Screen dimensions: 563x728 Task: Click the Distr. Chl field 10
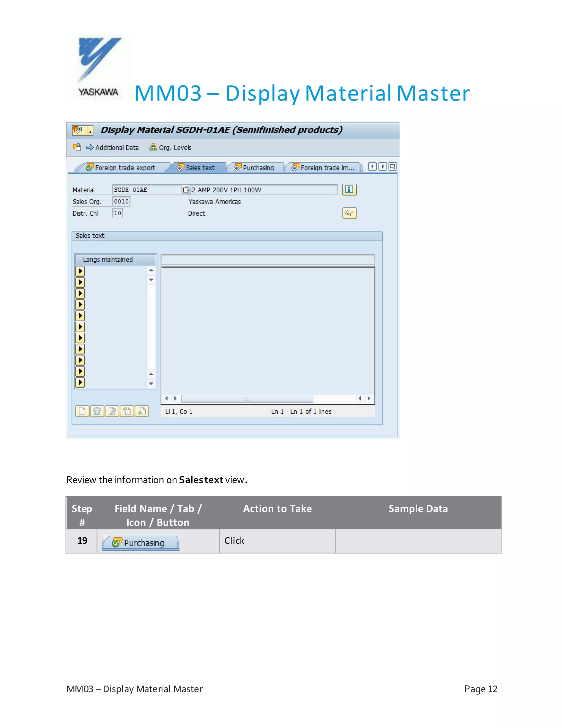tap(118, 213)
